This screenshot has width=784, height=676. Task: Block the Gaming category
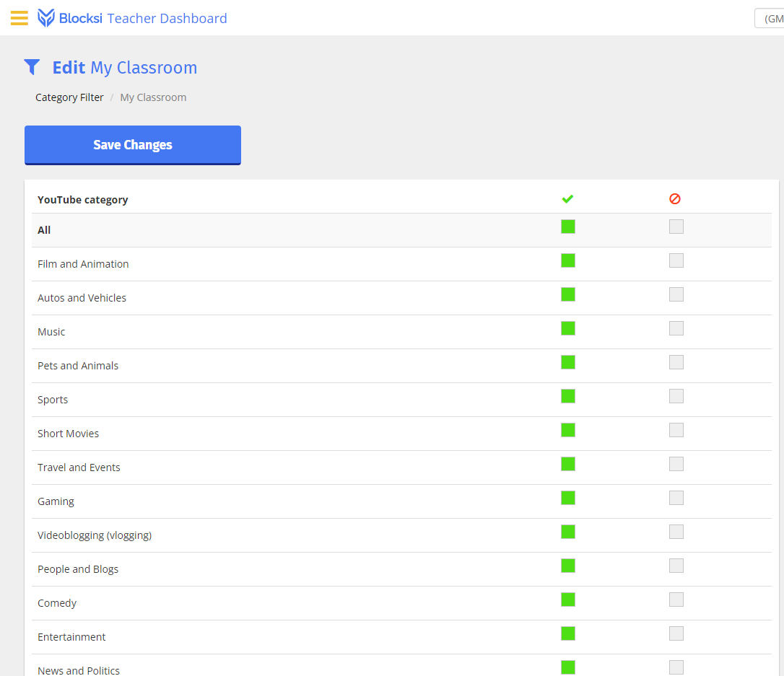(x=676, y=498)
